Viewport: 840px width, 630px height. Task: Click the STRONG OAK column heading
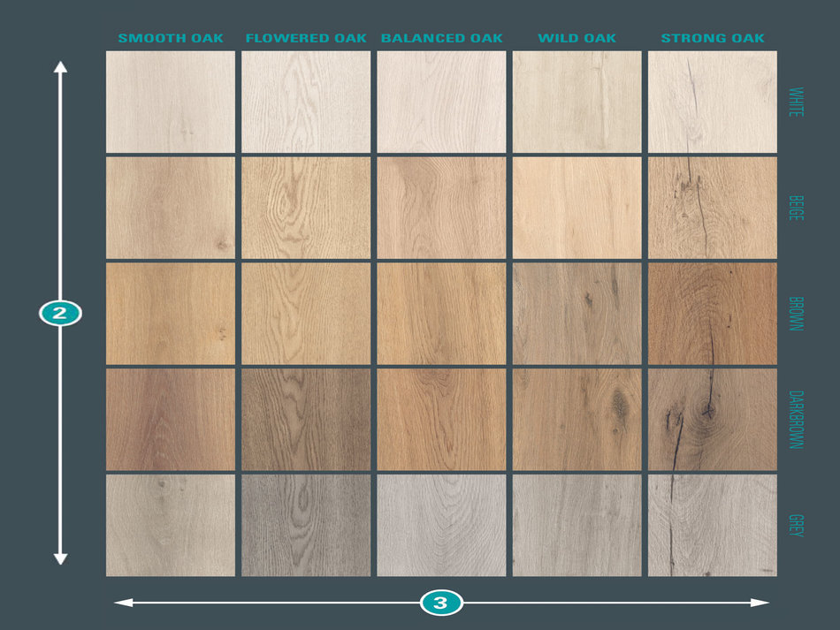tap(713, 38)
